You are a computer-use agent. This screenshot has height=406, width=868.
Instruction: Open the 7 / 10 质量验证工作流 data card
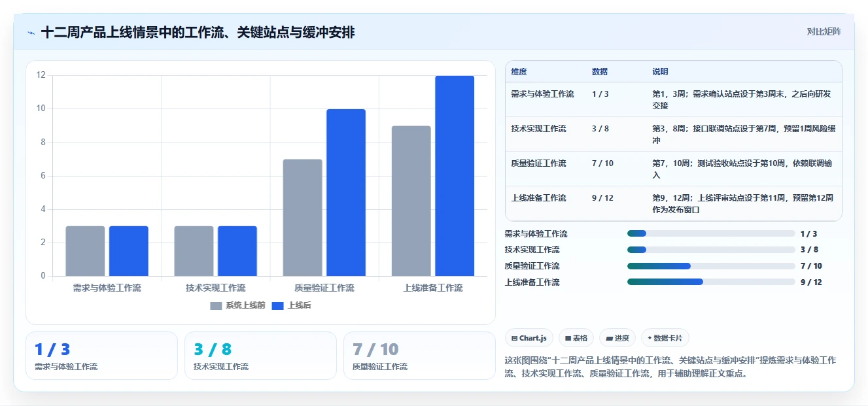click(x=419, y=356)
